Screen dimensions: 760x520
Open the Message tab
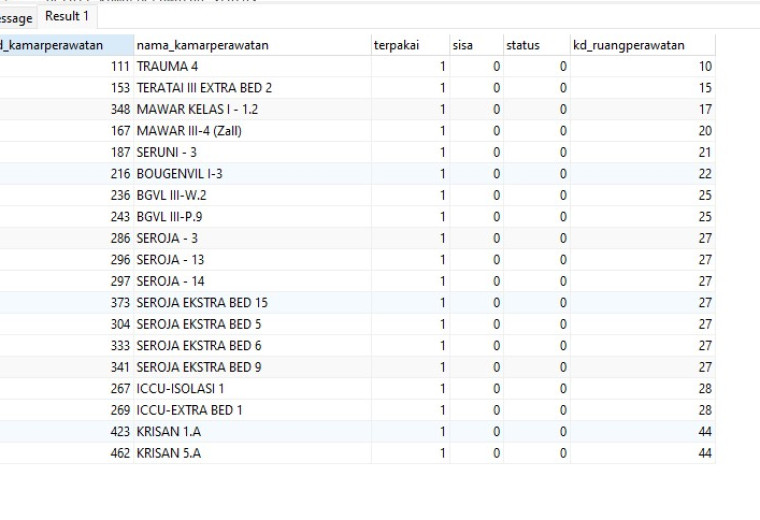[17, 18]
